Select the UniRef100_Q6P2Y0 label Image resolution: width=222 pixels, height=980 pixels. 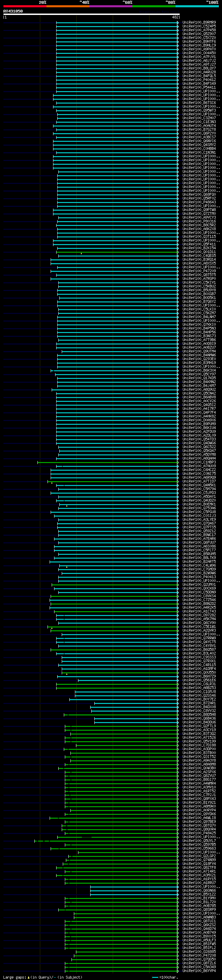199,133
